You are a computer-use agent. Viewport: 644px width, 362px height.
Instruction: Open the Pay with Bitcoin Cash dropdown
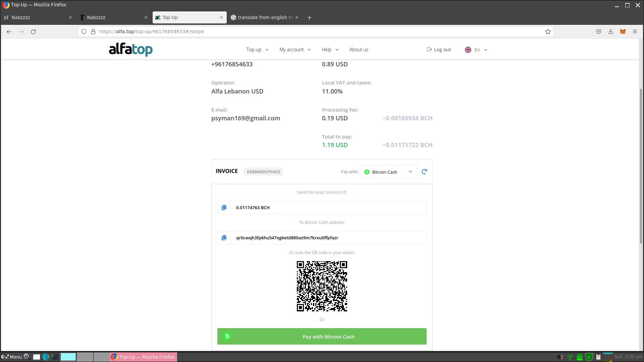pyautogui.click(x=389, y=172)
